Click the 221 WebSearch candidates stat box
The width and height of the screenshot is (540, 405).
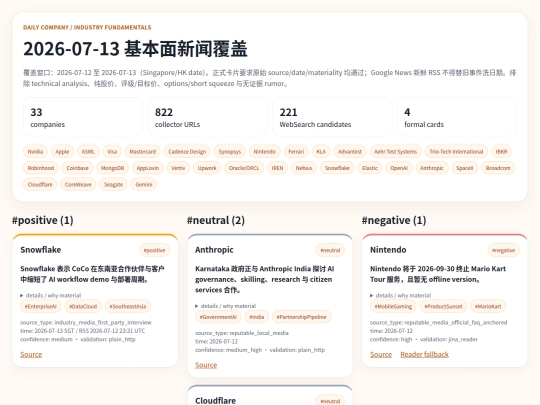[332, 117]
